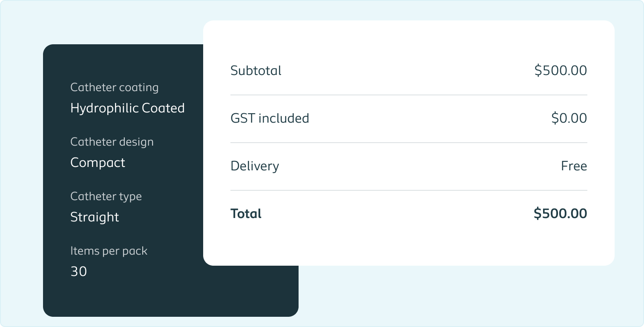This screenshot has height=327, width=644.
Task: Click the Items per pack label
Action: [109, 251]
